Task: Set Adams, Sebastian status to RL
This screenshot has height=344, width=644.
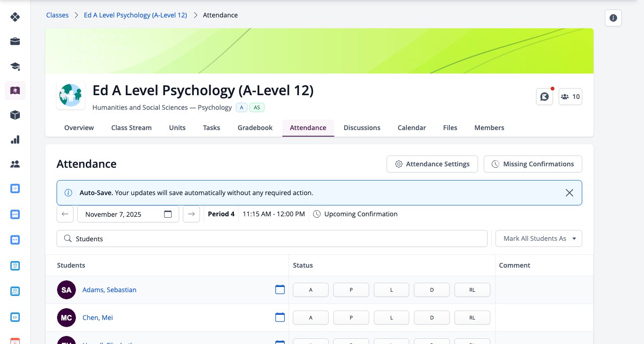Action: [472, 290]
